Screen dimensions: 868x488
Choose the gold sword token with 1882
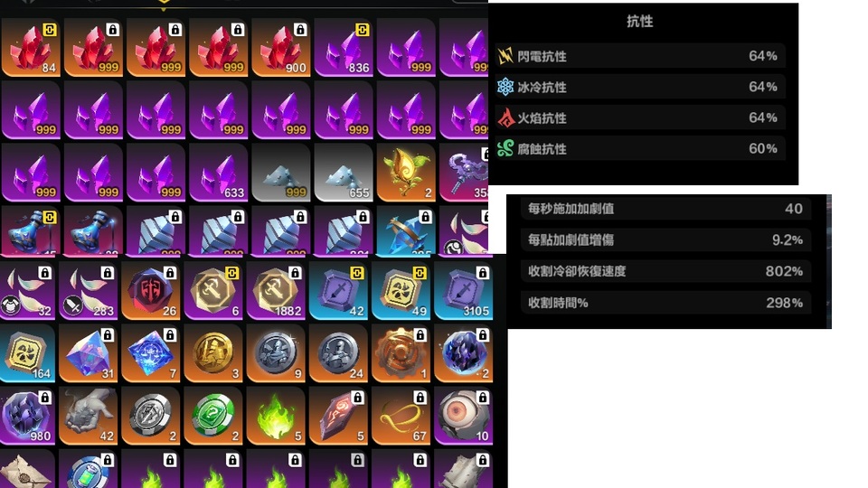tap(276, 291)
